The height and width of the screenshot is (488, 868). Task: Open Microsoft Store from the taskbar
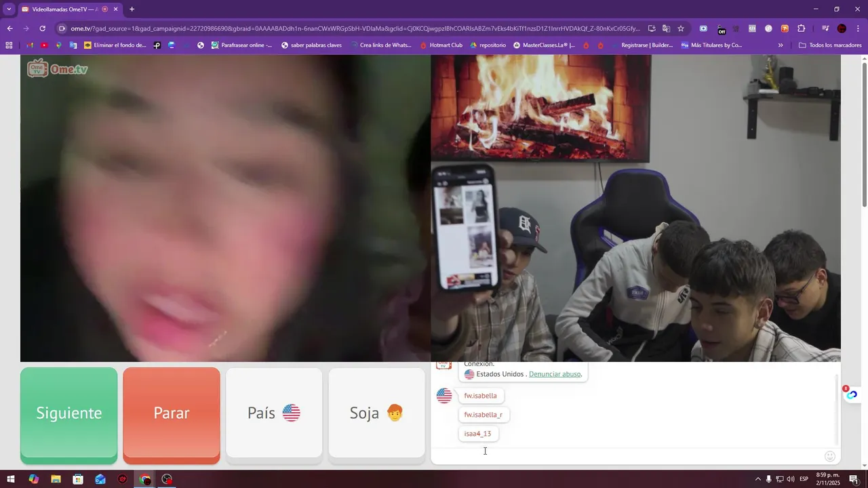point(78,479)
